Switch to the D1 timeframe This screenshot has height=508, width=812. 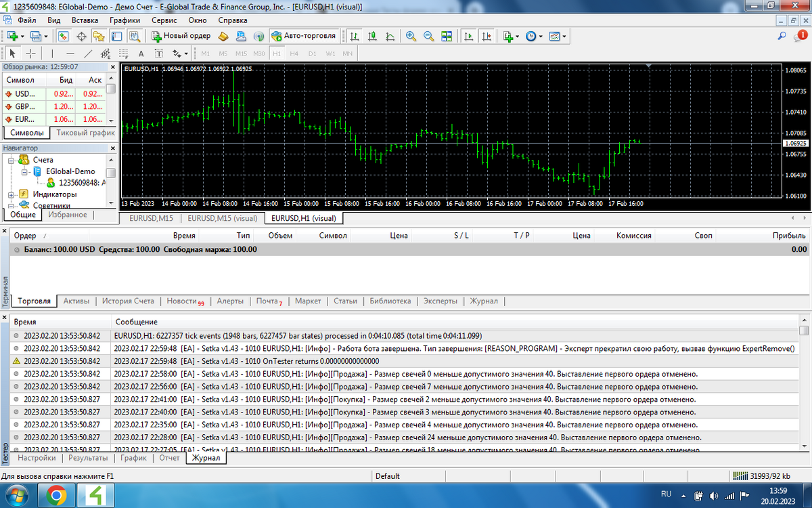(312, 54)
